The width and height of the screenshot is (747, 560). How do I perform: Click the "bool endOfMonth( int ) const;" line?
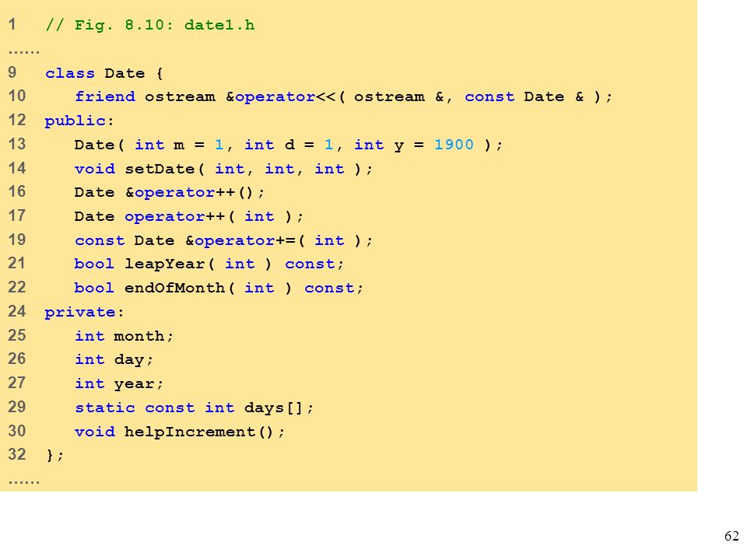pos(219,288)
